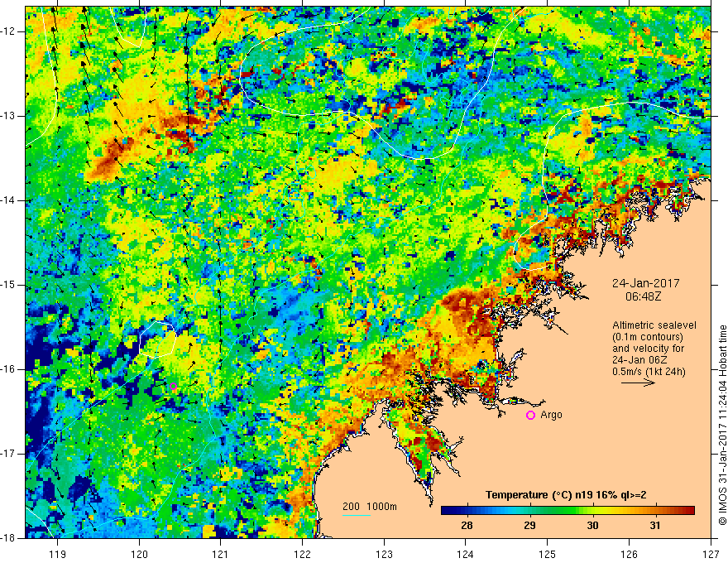Click the '30' colorbar tick value
The width and height of the screenshot is (728, 563).
pos(592,526)
